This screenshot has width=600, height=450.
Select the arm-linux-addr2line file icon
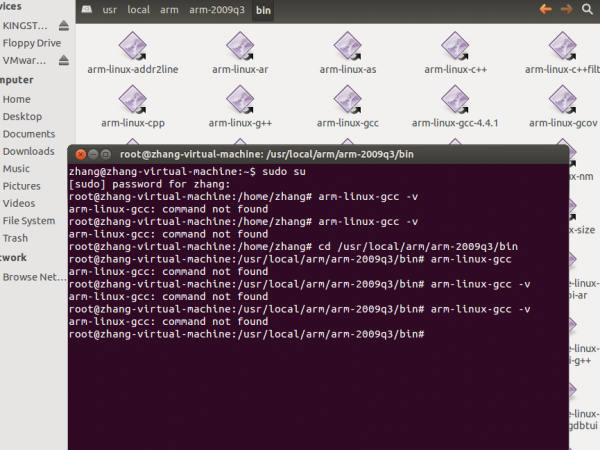pyautogui.click(x=132, y=46)
